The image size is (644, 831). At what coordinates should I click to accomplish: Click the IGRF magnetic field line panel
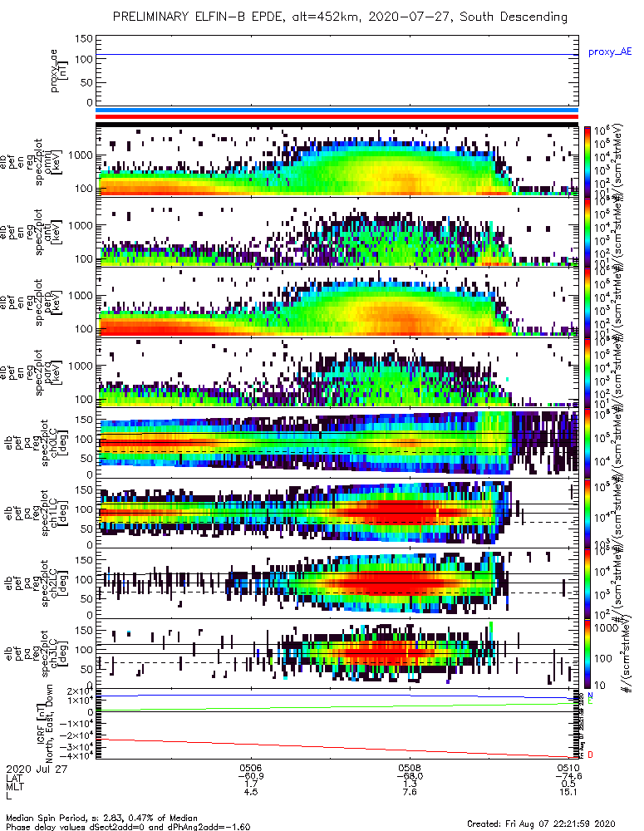click(337, 724)
